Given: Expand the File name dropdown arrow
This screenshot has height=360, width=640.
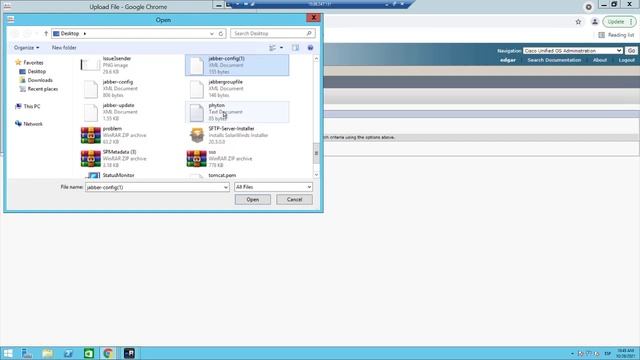Looking at the screenshot, I should (226, 187).
